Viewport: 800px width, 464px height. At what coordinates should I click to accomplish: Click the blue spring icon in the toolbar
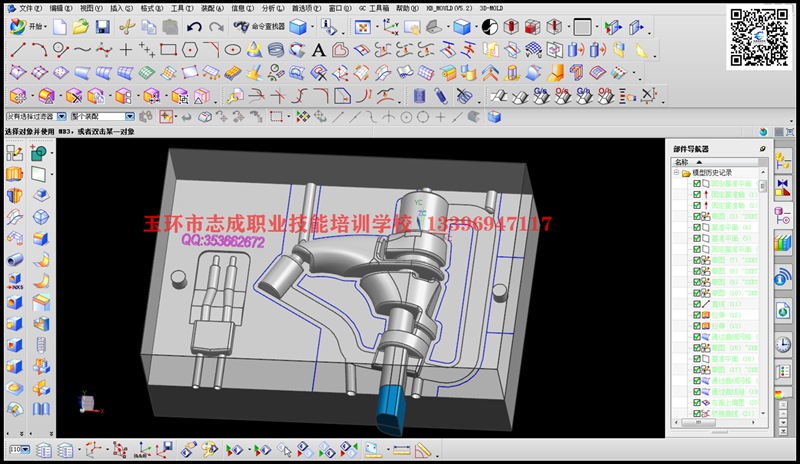pos(441,95)
